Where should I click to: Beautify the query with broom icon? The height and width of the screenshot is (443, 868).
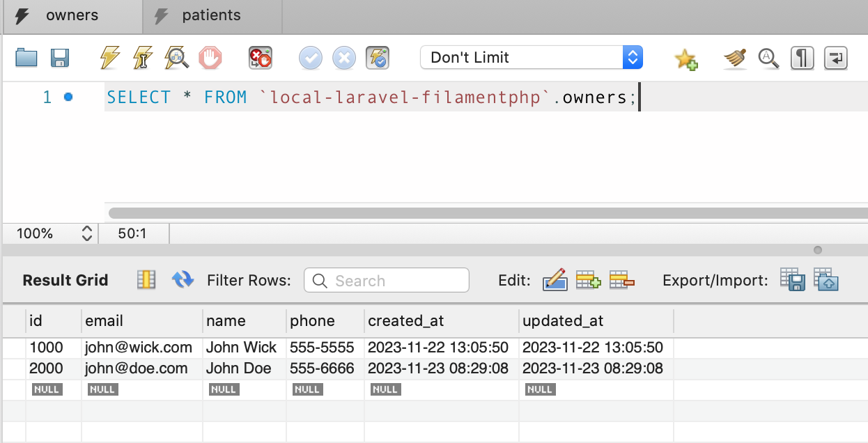click(x=735, y=58)
